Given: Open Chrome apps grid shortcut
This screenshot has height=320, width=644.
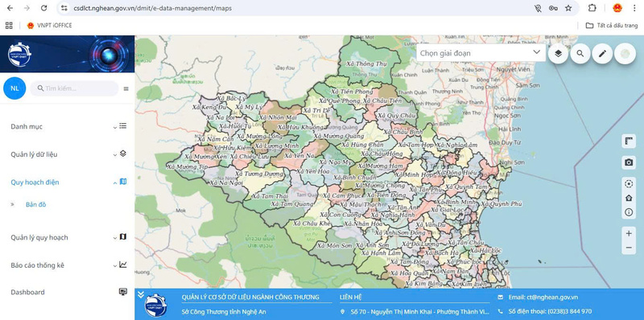Looking at the screenshot, I should pos(9,26).
